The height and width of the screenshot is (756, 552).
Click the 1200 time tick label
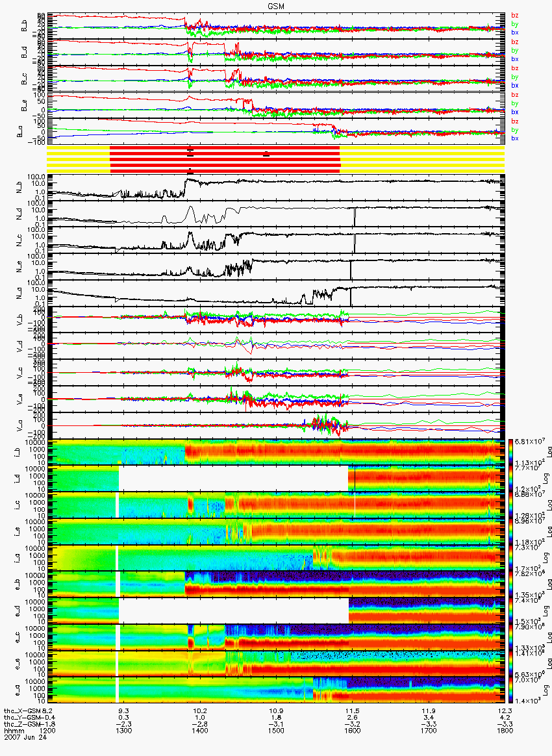coord(47,731)
